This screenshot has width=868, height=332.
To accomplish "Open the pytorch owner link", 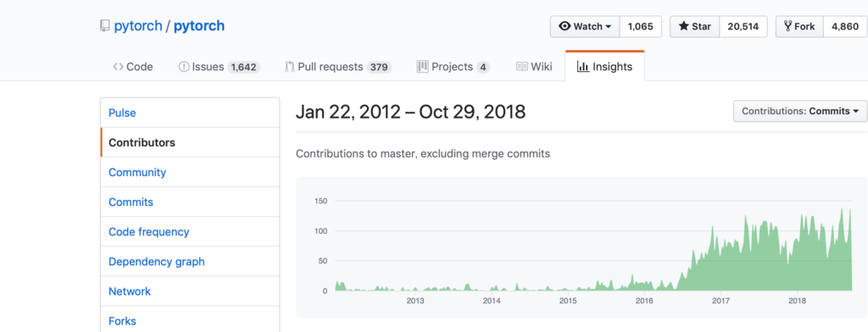I will (x=138, y=26).
